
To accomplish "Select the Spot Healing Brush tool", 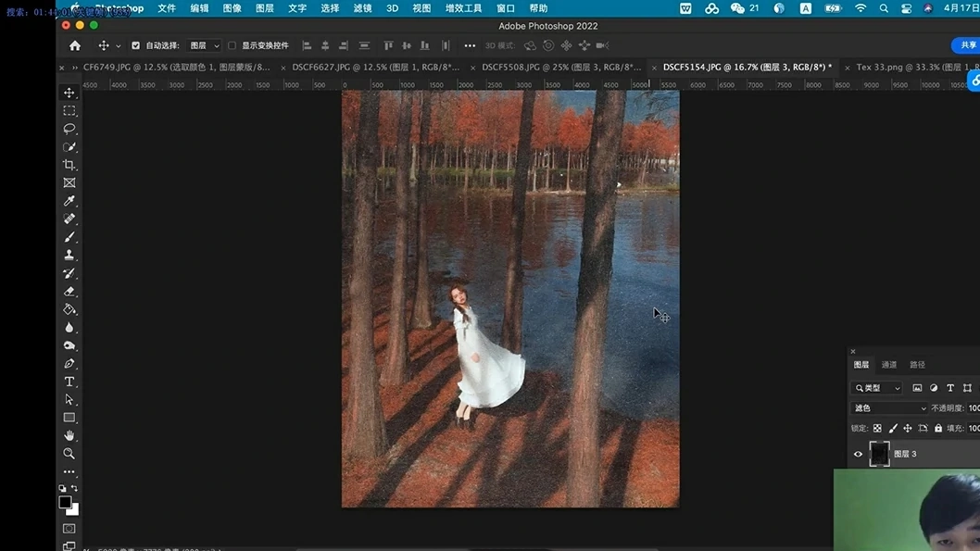I will tap(69, 219).
